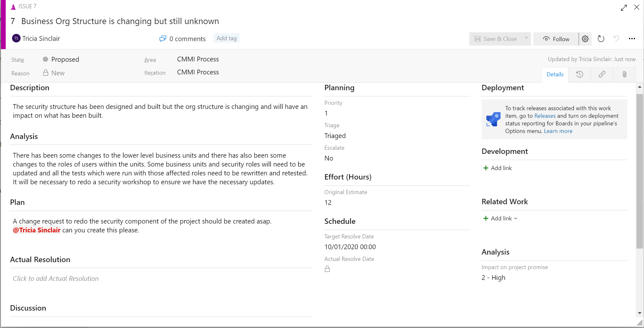Viewport: 644px width, 328px height.
Task: Click the 0 comments discussion icon
Action: coord(163,38)
